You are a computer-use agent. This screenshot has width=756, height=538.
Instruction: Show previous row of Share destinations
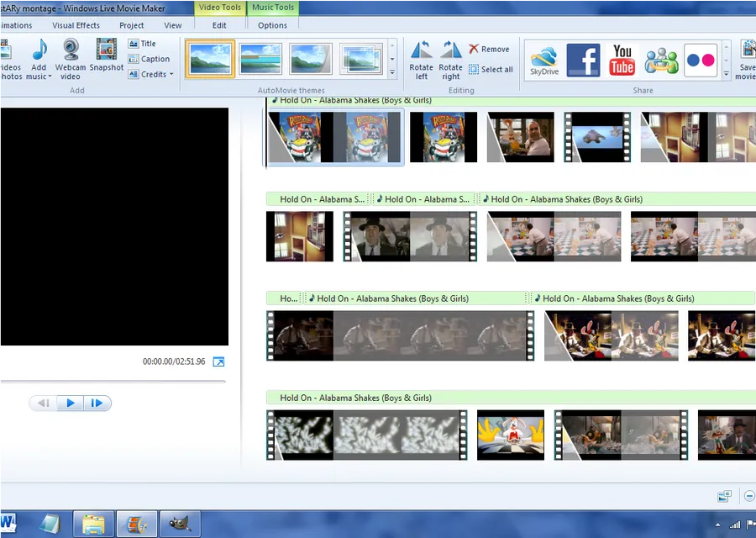click(726, 47)
